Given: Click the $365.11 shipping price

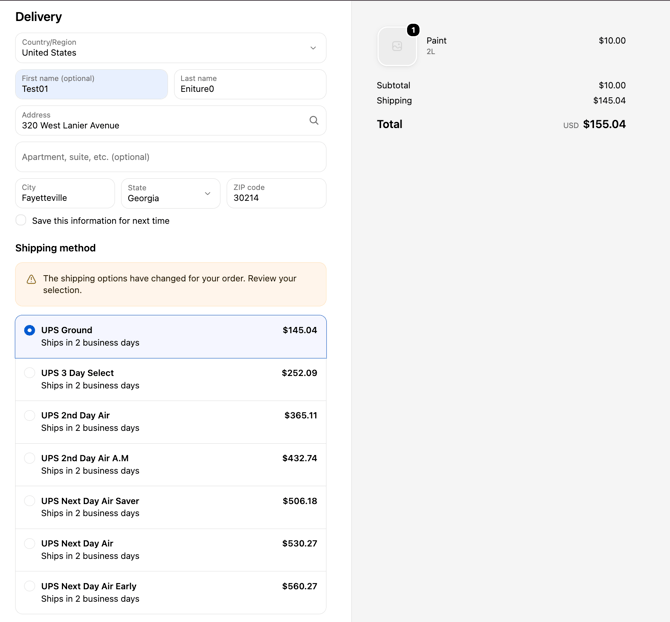Looking at the screenshot, I should tap(301, 415).
